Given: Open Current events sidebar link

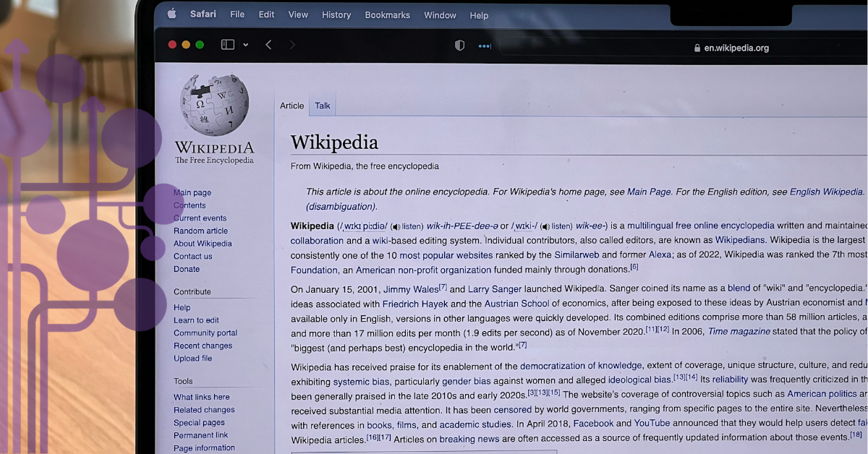Looking at the screenshot, I should 200,218.
